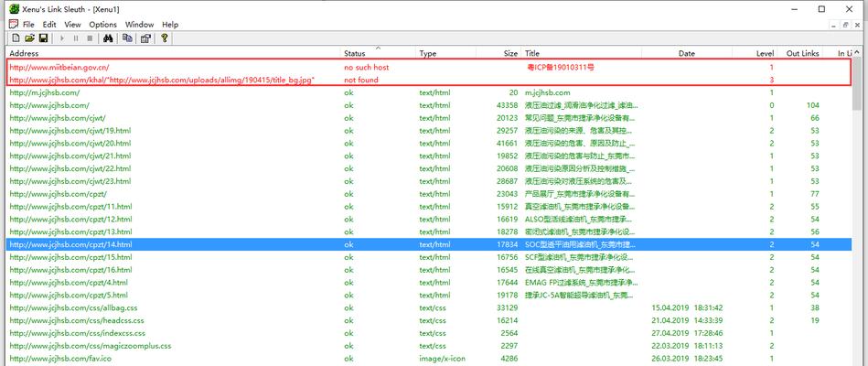Select the cjwt/19.html row
The image size is (868, 366).
pyautogui.click(x=429, y=131)
